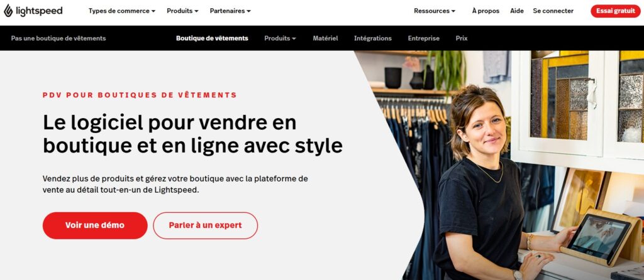Viewport: 644px width, 280px height.
Task: Open the Matériel section
Action: coord(325,38)
